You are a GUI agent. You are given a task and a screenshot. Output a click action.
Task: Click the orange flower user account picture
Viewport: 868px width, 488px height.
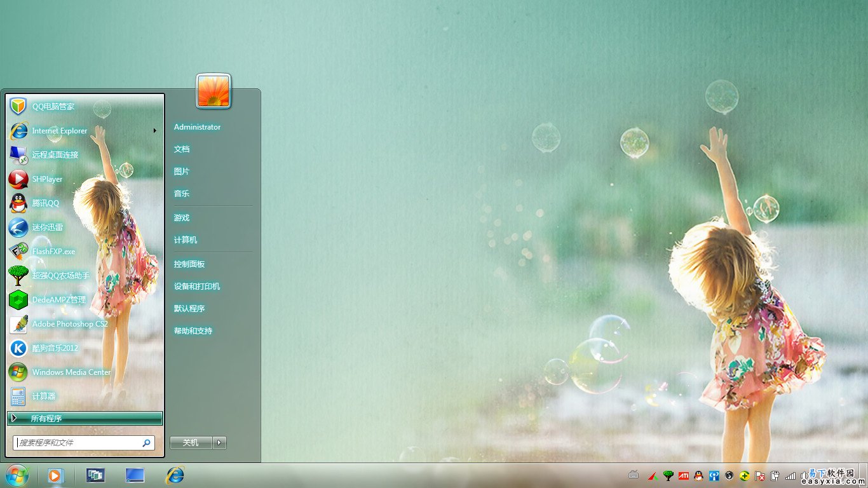click(x=214, y=91)
